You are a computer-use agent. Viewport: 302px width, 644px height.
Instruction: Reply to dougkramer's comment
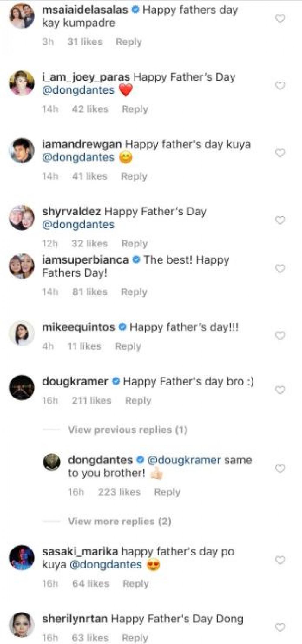[138, 401]
